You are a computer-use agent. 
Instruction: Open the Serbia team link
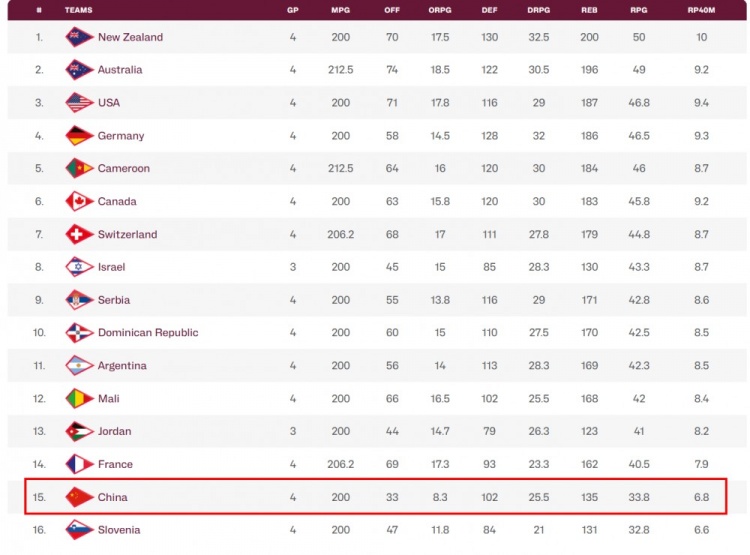(114, 300)
